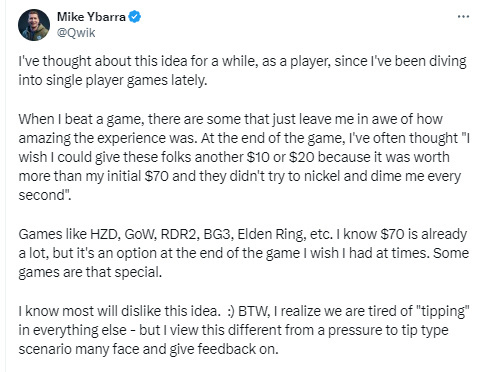484x372 pixels.
Task: Open the @Qwik handle link
Action: click(x=76, y=33)
